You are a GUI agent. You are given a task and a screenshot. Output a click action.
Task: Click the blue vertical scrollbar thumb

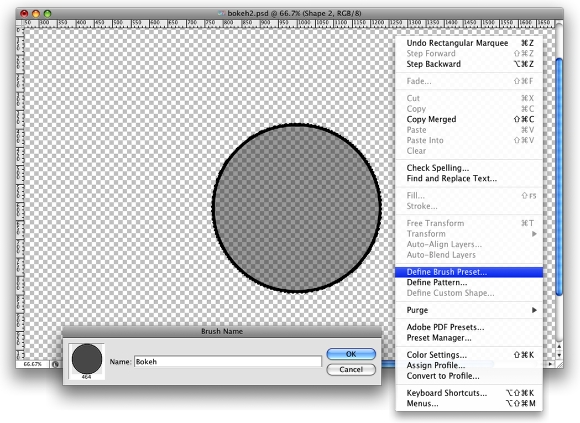click(x=559, y=177)
